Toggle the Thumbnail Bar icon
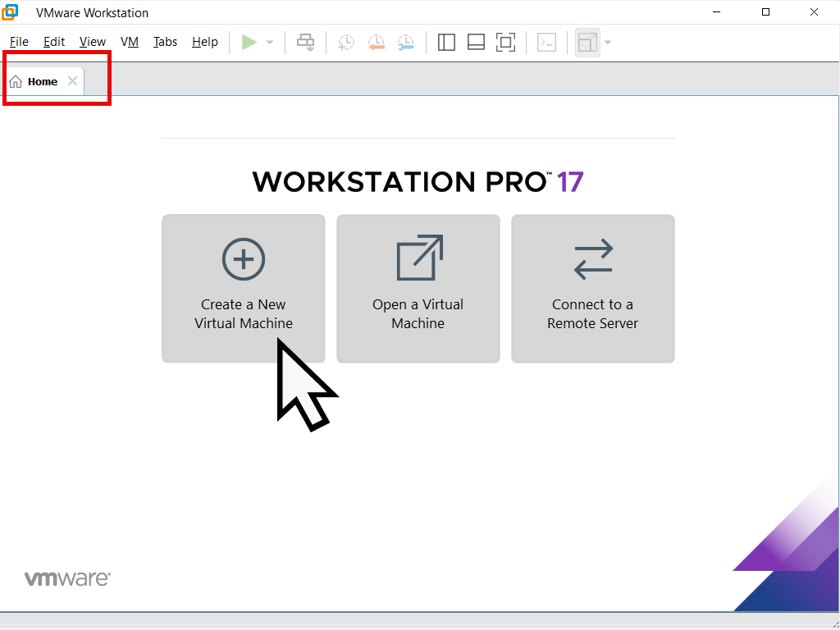The height and width of the screenshot is (630, 840). [x=476, y=42]
